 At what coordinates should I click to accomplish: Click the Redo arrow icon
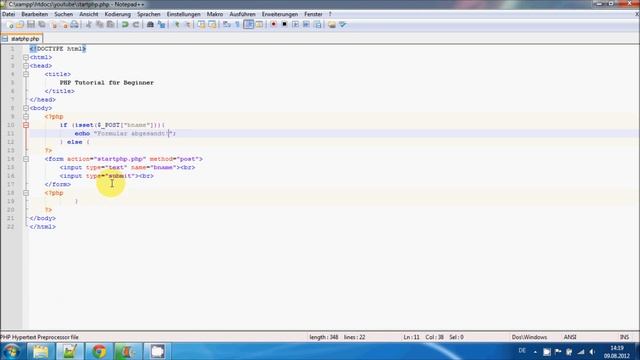(136, 24)
